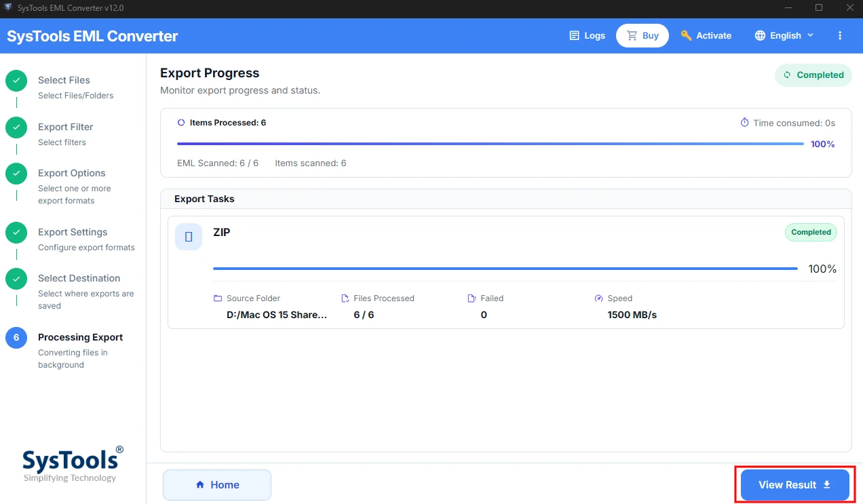Click the Export Progress heading
This screenshot has width=863, height=504.
pos(210,73)
